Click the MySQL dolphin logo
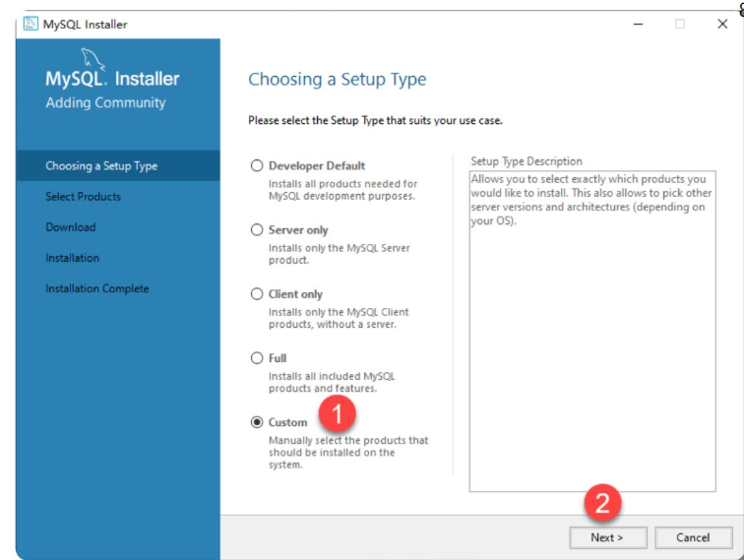Screen dimensions: 744x560 (x=93, y=59)
